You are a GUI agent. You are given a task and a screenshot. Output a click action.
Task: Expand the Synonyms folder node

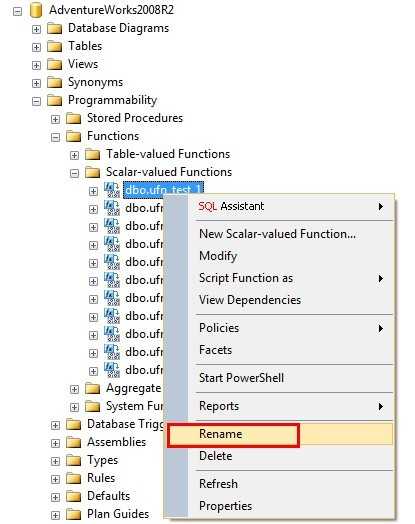pos(36,83)
